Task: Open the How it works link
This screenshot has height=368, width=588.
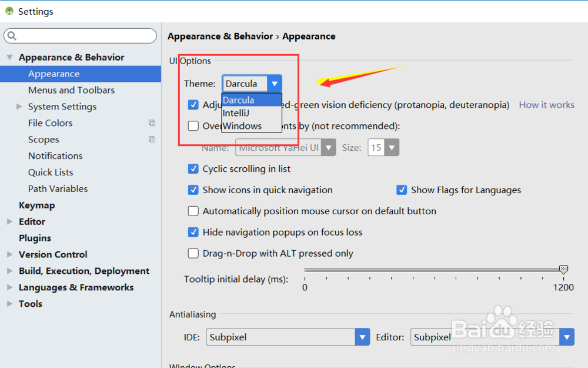Action: (546, 105)
